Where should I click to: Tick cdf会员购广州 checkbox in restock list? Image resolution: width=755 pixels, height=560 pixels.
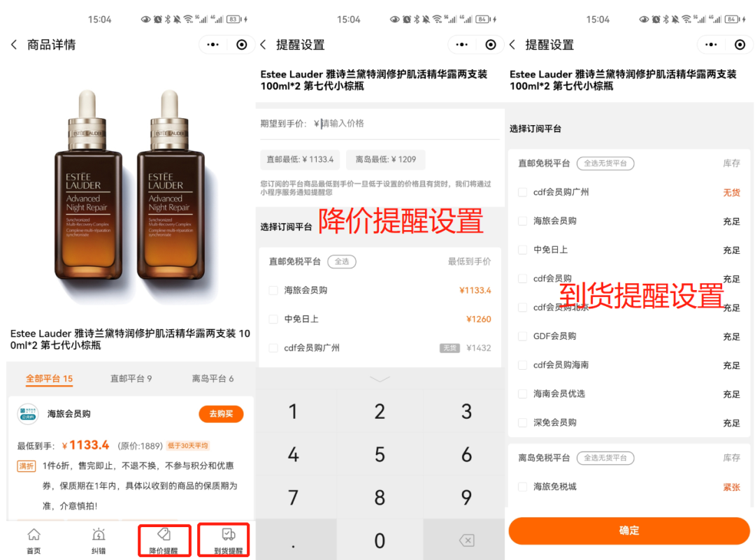(522, 192)
